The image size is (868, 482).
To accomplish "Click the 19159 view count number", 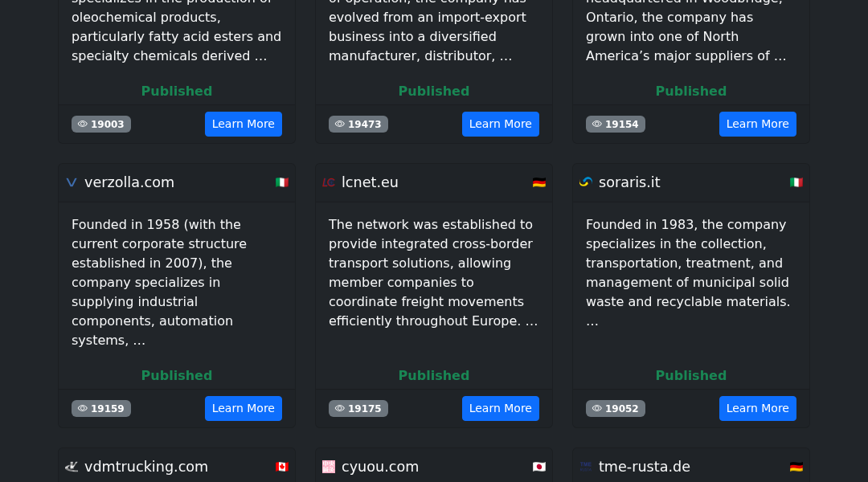I will pos(108,408).
